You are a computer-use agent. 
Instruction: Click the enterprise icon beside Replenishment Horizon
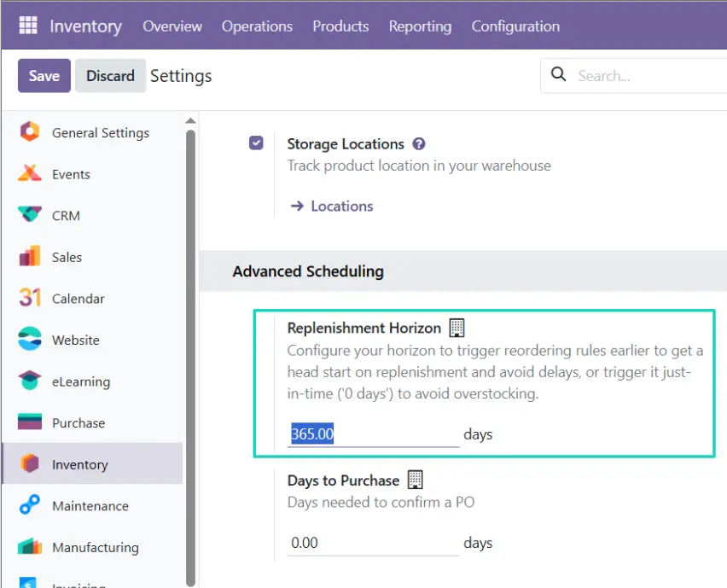coord(456,327)
